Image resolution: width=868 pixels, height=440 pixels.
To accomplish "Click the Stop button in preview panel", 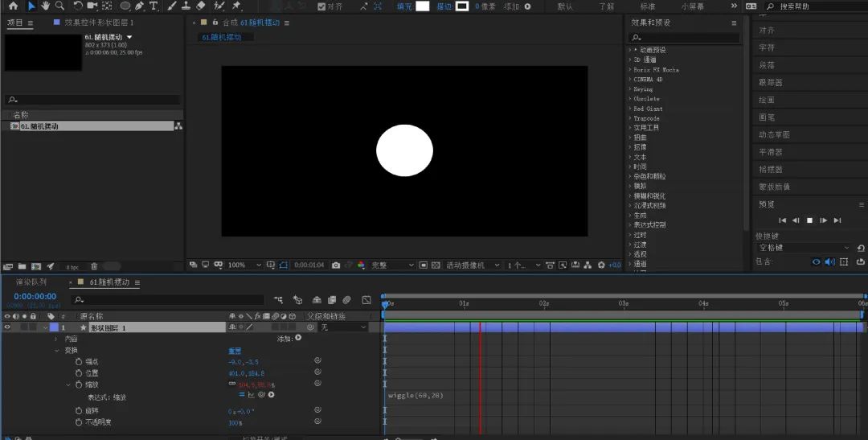I will coord(809,220).
